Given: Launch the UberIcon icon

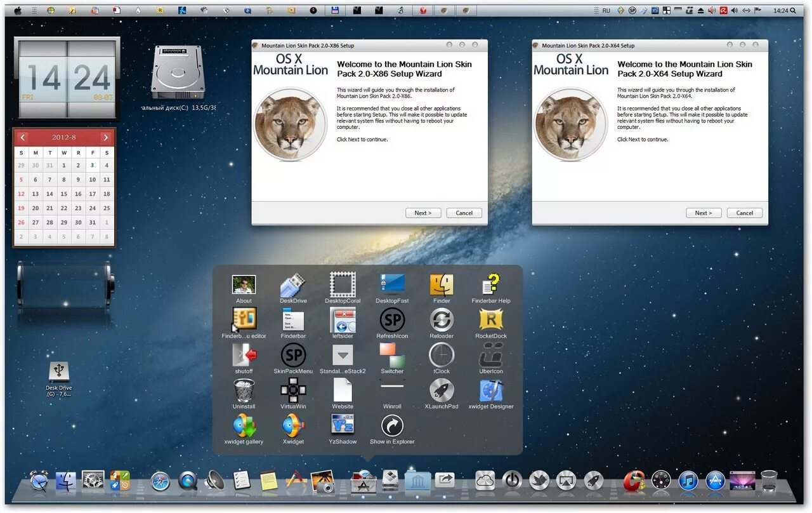Looking at the screenshot, I should pos(491,355).
